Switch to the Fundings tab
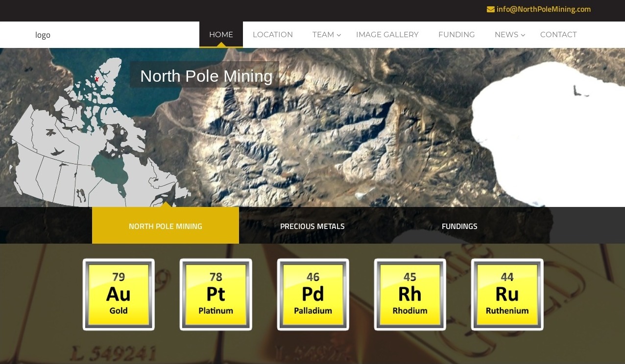Viewport: 625px width, 364px height. (459, 226)
